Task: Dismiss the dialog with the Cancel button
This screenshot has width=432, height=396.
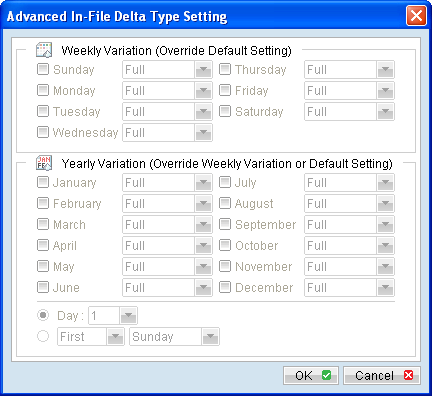Action: [382, 375]
